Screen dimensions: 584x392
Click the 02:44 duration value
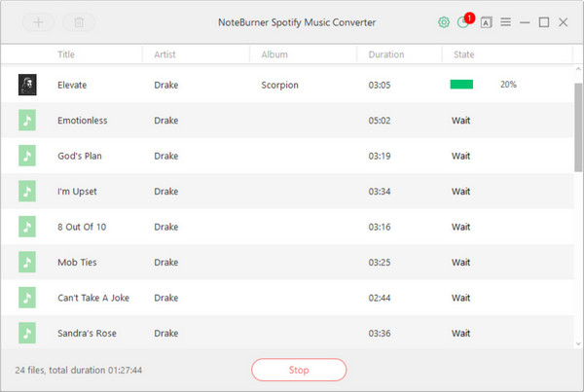380,298
